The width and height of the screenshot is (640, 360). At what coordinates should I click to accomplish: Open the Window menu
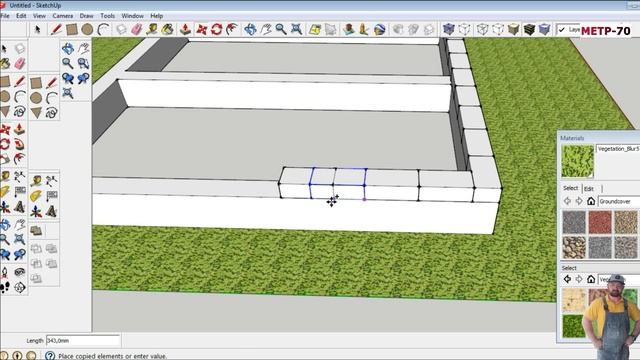pyautogui.click(x=132, y=16)
